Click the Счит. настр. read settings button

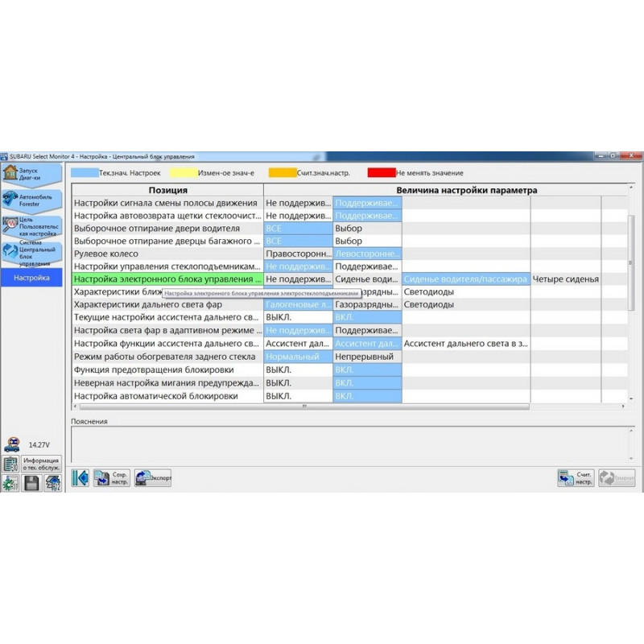tap(576, 478)
